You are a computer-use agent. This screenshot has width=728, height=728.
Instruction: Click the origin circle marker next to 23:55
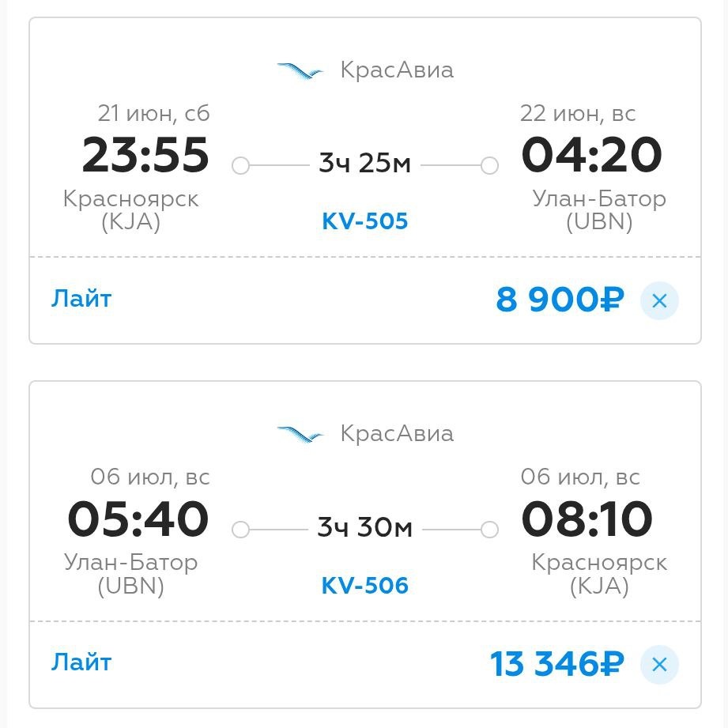click(241, 165)
